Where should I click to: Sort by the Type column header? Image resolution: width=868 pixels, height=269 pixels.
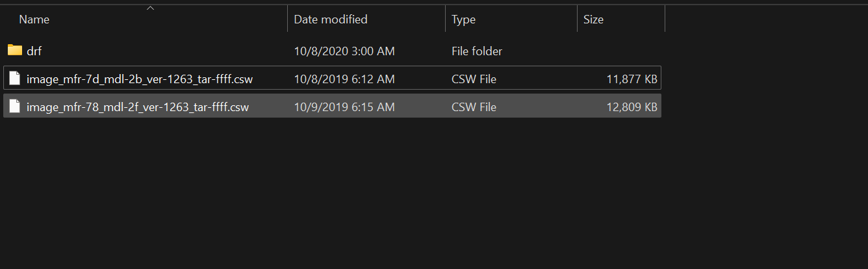point(463,19)
